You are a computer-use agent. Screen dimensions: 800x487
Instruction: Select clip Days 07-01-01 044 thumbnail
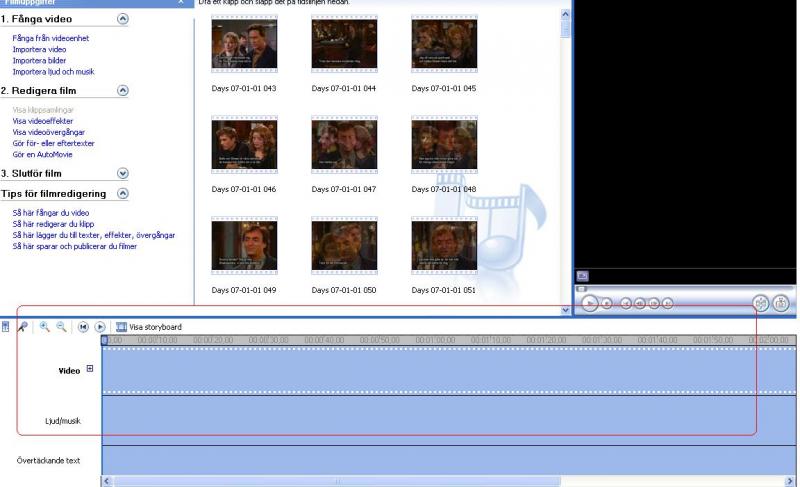pyautogui.click(x=344, y=44)
